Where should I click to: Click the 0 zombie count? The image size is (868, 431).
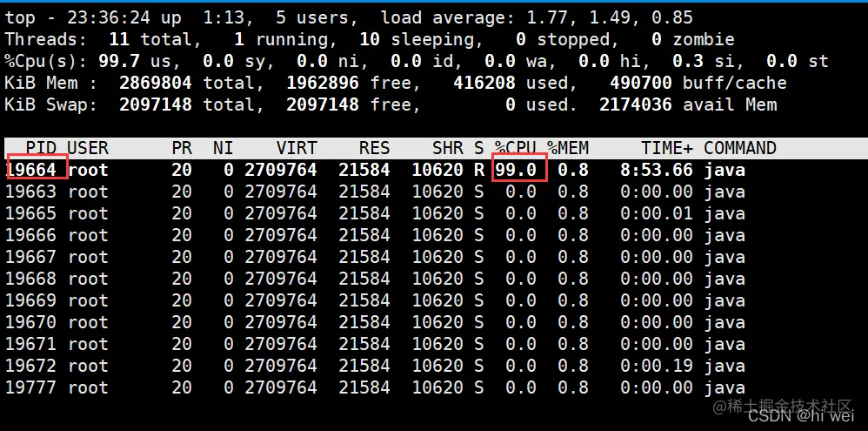657,39
